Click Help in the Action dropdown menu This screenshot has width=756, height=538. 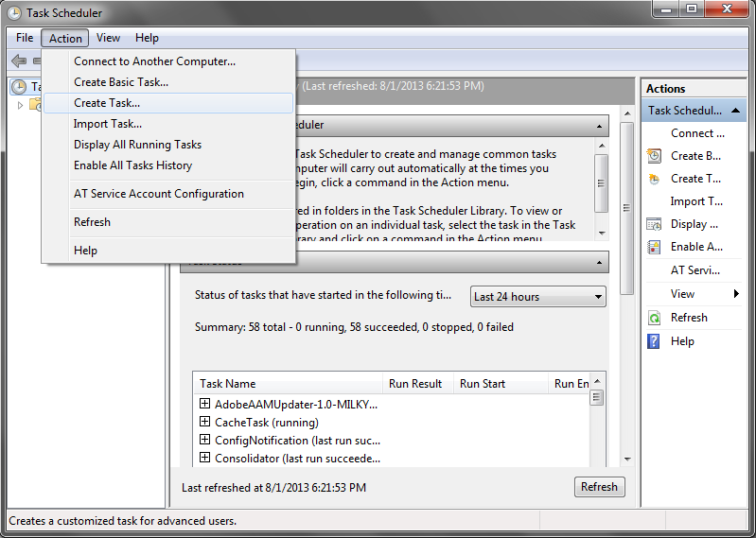[x=168, y=251]
